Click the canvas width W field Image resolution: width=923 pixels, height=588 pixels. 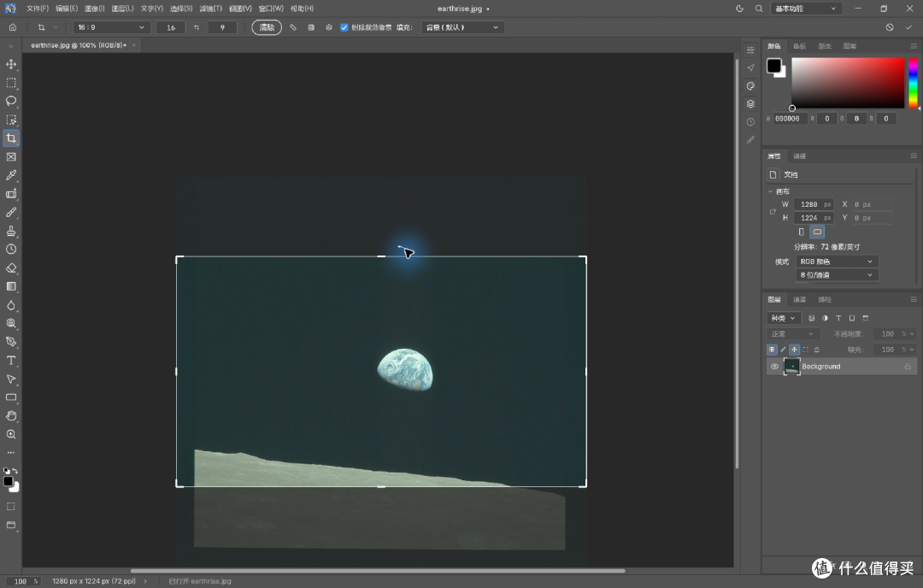[814, 204]
